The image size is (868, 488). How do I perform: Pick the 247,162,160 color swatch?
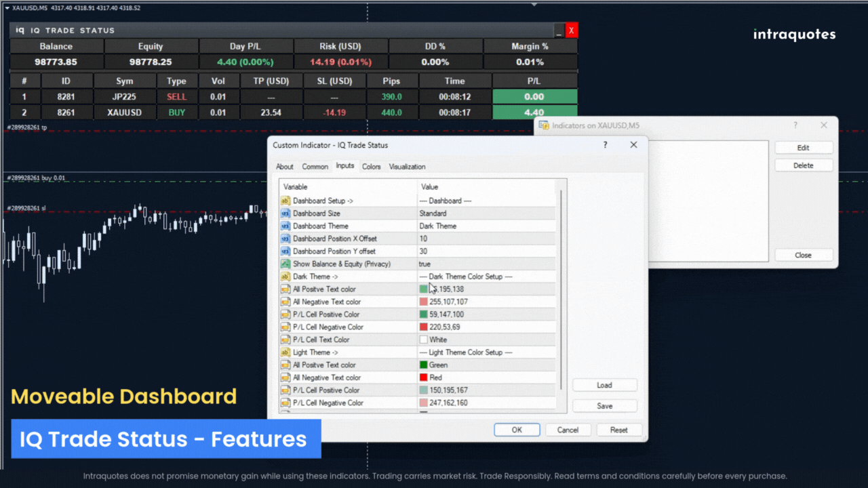point(424,403)
